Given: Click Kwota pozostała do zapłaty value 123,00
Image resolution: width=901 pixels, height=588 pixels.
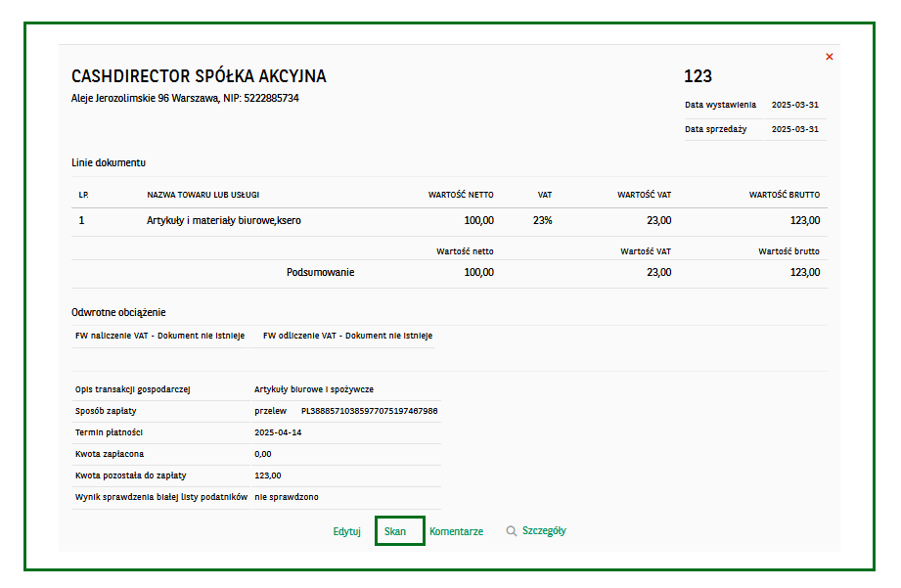Looking at the screenshot, I should pyautogui.click(x=268, y=475).
